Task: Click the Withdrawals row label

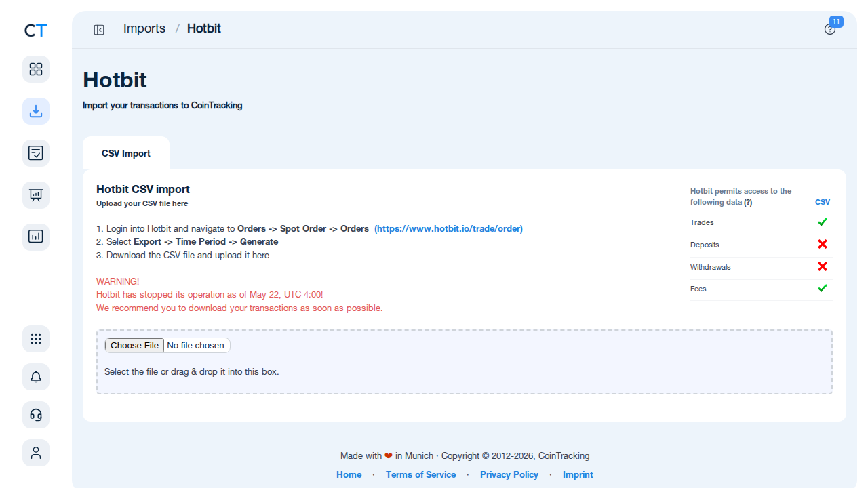Action: [711, 267]
